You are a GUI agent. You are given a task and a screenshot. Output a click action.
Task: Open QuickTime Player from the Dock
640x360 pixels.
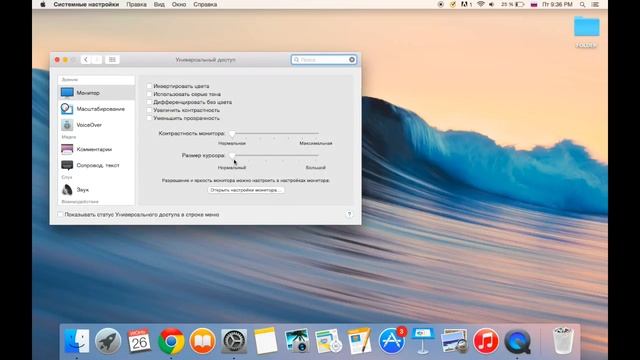coord(518,341)
